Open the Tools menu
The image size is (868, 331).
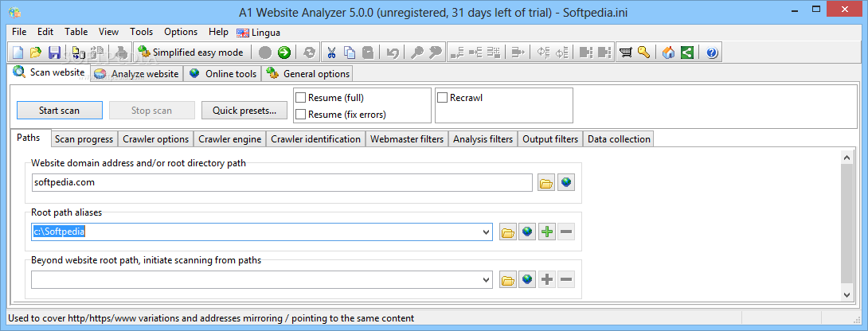(x=142, y=32)
